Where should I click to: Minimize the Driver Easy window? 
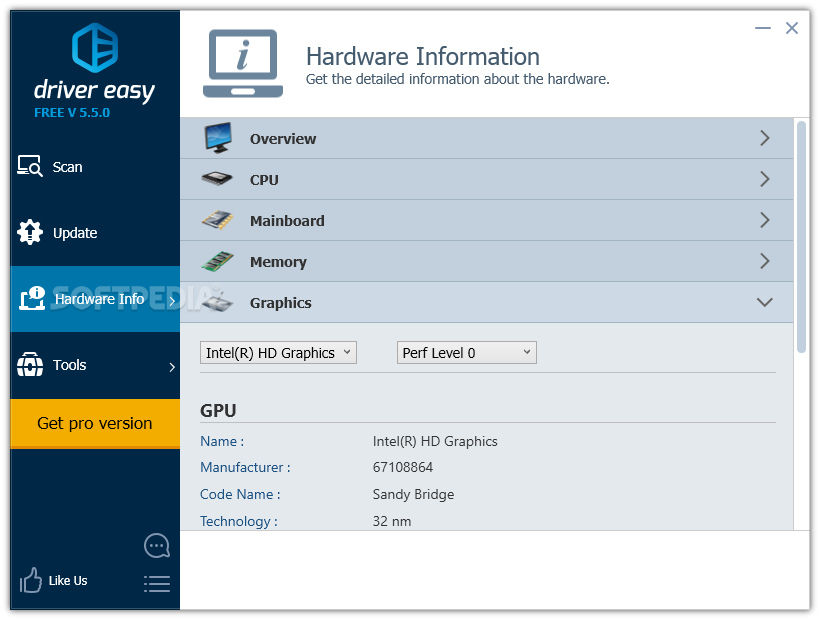pos(763,28)
